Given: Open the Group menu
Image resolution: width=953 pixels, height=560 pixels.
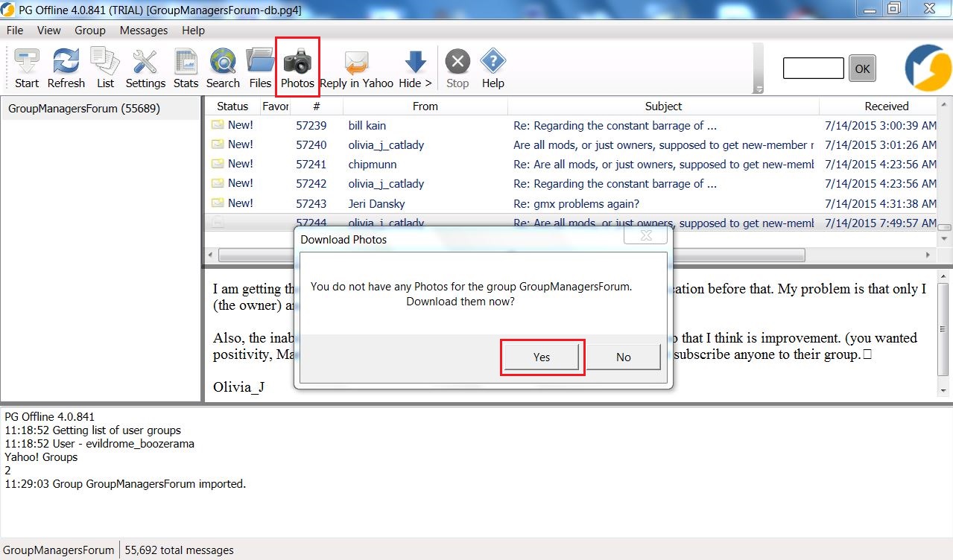Looking at the screenshot, I should point(90,31).
